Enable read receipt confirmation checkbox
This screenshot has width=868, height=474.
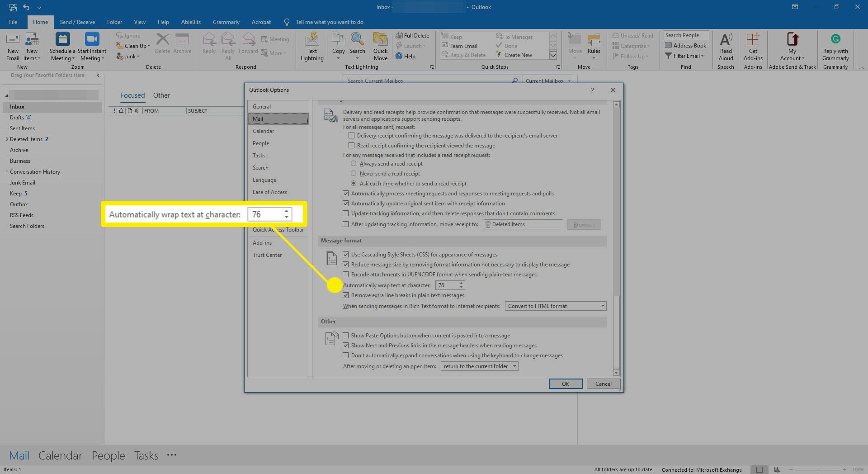tap(351, 146)
